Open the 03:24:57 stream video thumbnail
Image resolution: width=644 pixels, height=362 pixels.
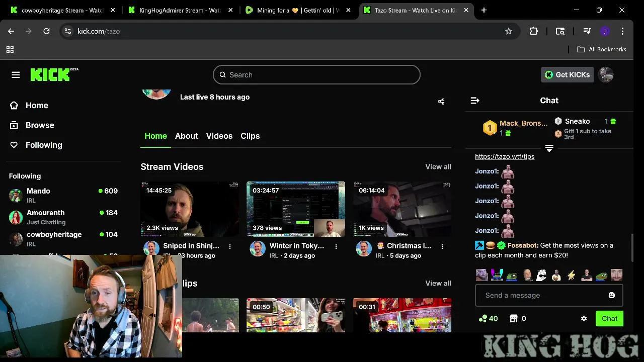(x=296, y=209)
